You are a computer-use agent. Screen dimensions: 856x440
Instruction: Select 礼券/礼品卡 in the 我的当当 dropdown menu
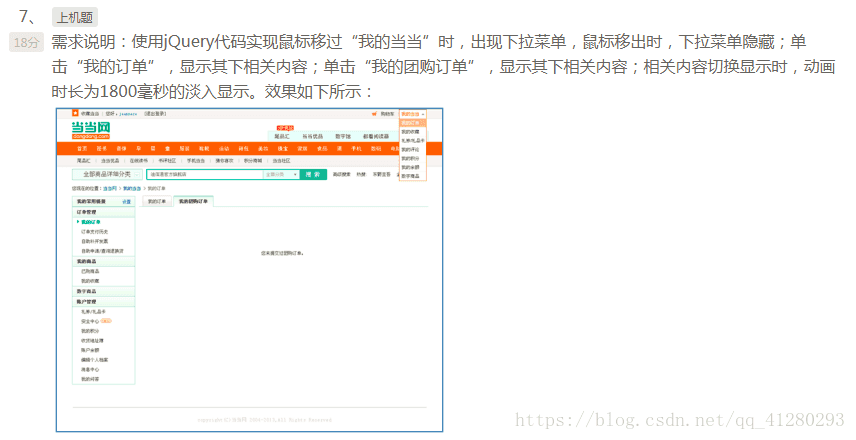pyautogui.click(x=413, y=140)
